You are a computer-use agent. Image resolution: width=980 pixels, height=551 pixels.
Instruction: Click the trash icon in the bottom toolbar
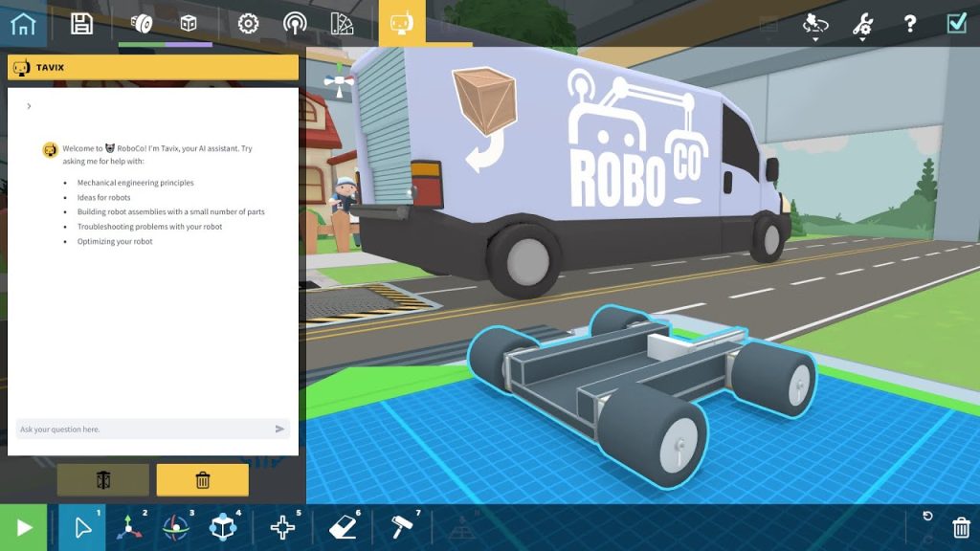click(x=961, y=528)
